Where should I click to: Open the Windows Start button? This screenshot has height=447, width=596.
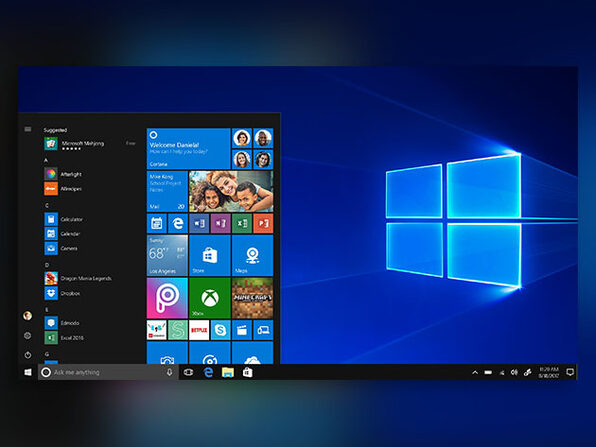[28, 372]
